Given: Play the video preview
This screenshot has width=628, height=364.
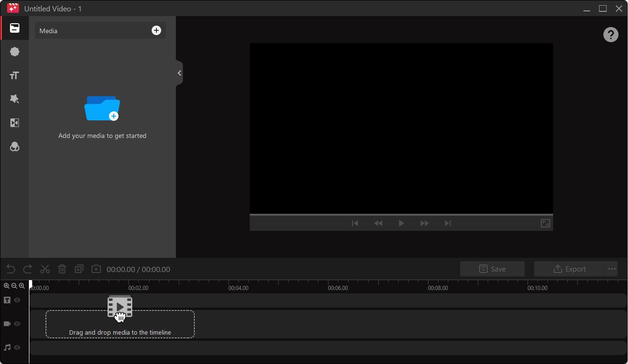Looking at the screenshot, I should (x=401, y=223).
